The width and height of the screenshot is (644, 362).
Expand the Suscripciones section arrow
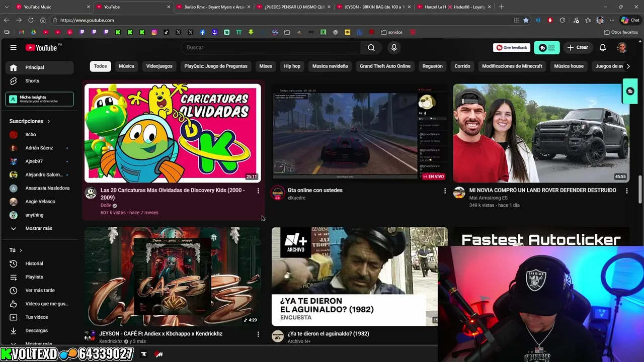[49, 121]
